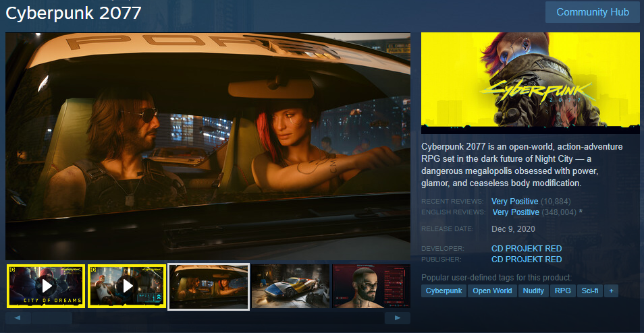Click the thumbnail strip scrollbar handle

coord(52,317)
